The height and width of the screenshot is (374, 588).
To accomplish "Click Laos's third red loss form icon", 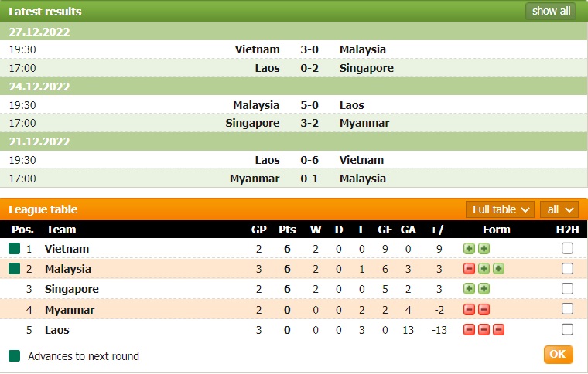I will tap(498, 330).
